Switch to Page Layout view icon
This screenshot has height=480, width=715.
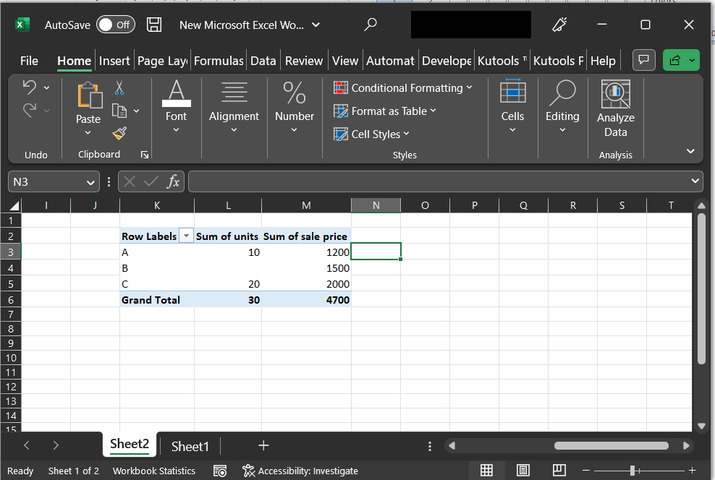click(x=523, y=470)
